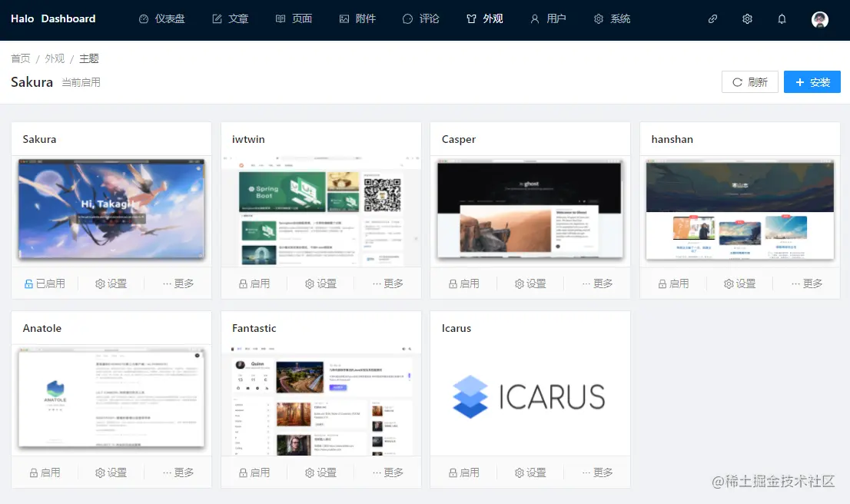Click the Icarus card title
850x504 pixels.
coord(457,328)
